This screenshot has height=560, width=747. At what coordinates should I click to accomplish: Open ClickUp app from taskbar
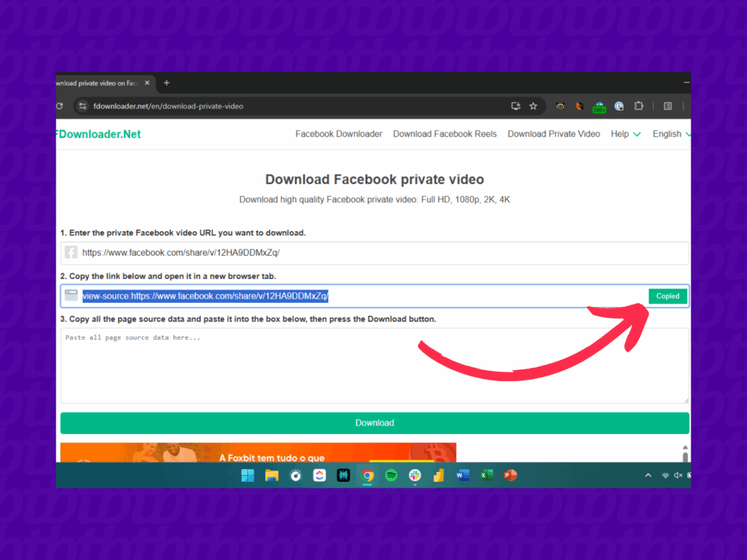click(x=319, y=475)
